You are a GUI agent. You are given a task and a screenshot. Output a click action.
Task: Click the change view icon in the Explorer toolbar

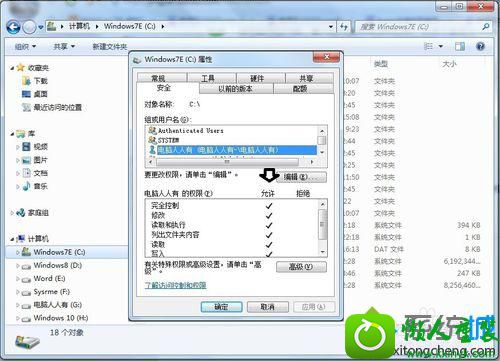point(428,46)
